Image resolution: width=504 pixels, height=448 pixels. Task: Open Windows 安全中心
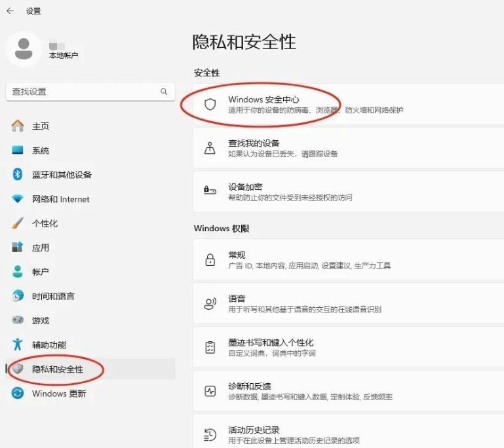coord(349,104)
